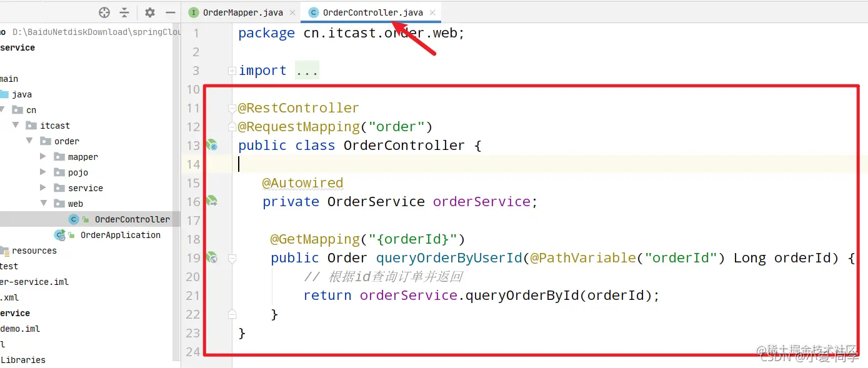Click the OrderController class icon in the tree

(74, 219)
